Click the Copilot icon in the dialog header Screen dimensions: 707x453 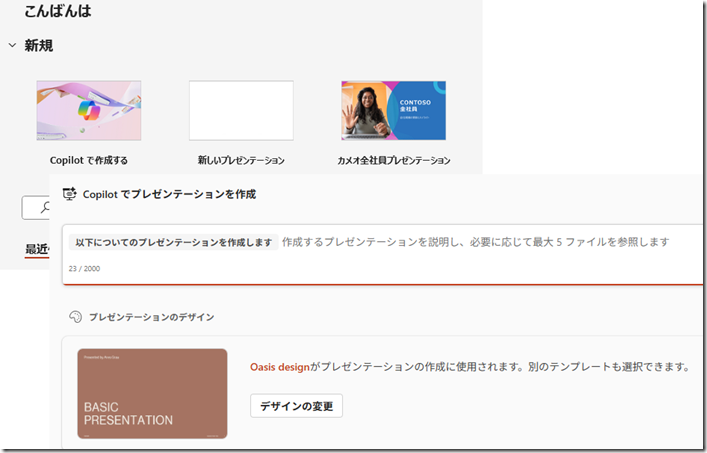tap(69, 194)
